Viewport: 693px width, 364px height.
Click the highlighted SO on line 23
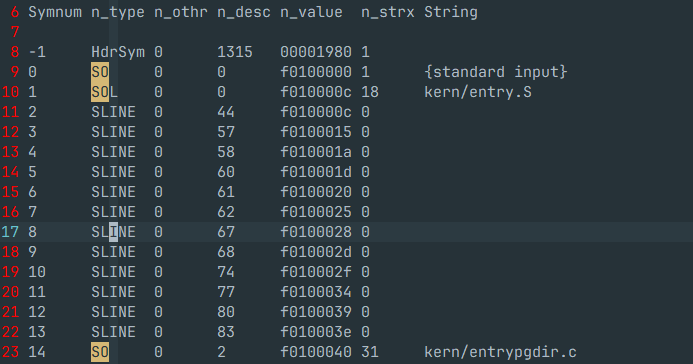[100, 352]
